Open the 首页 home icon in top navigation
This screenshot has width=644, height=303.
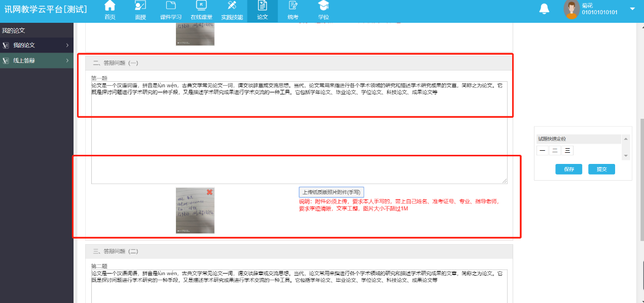point(110,9)
